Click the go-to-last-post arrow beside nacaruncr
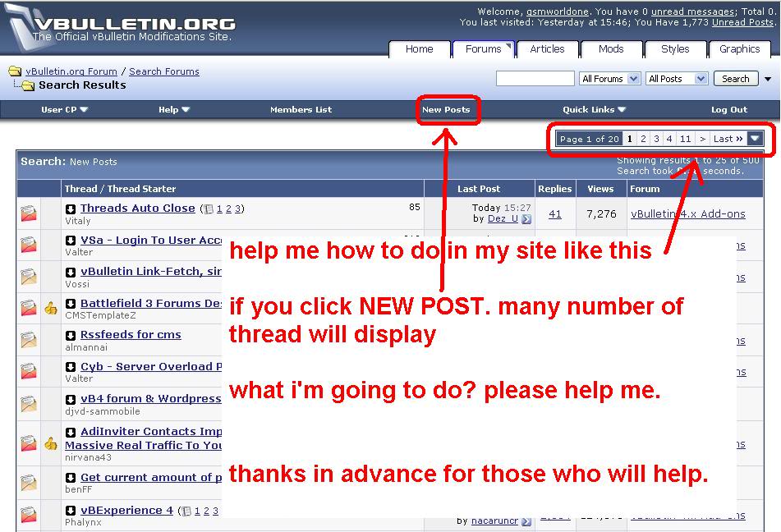Screen dimensions: 781x532 pyautogui.click(x=526, y=521)
